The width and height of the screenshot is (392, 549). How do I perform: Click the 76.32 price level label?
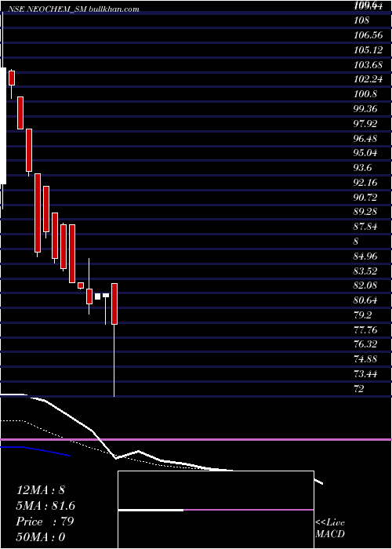point(365,344)
